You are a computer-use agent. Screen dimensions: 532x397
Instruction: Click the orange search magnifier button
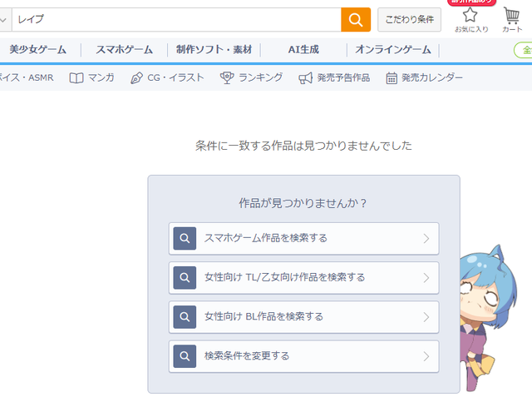tap(356, 20)
